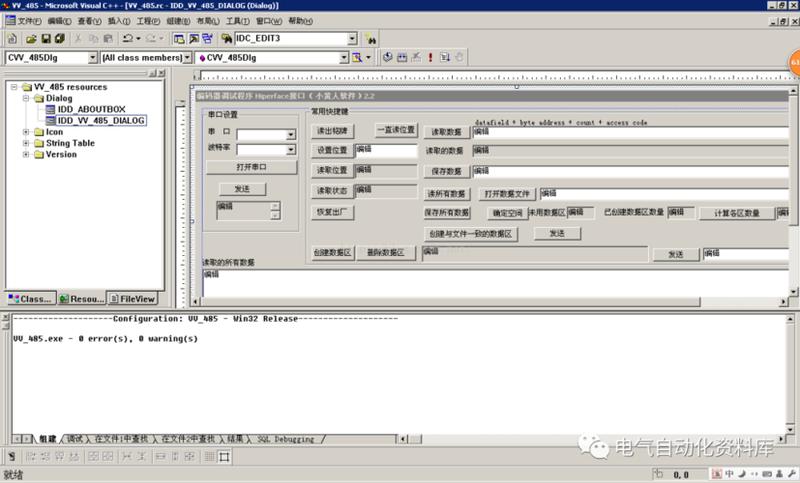Click the spin control in 串口设置 group

[x=275, y=210]
